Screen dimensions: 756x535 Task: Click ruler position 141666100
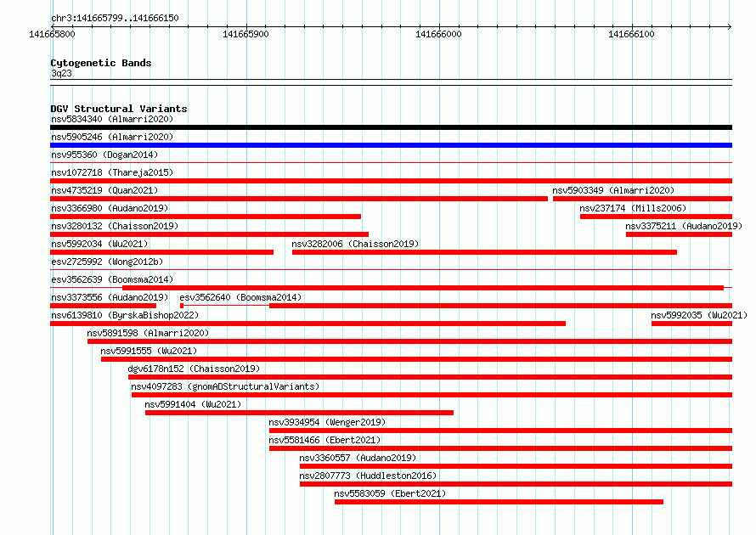click(632, 34)
